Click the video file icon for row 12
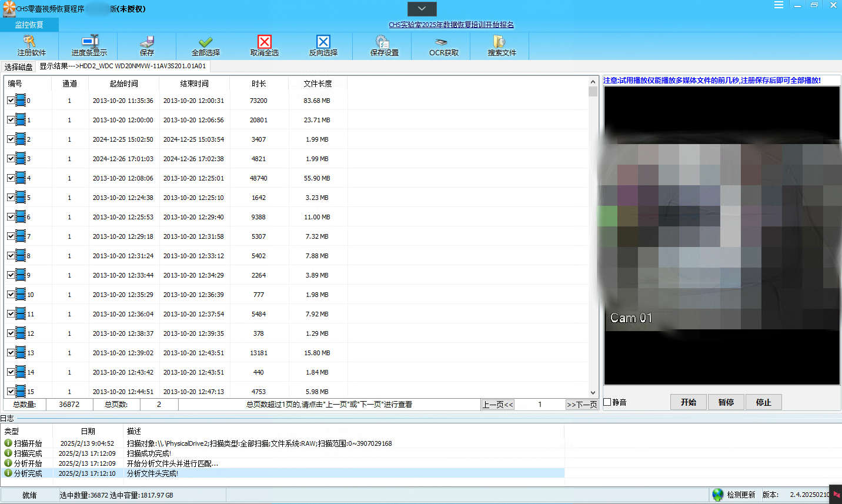 coord(21,333)
